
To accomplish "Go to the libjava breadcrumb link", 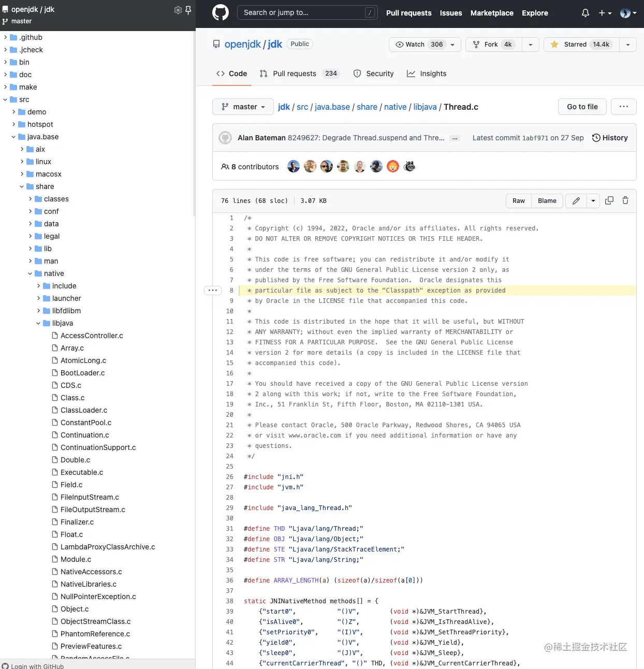I will point(425,107).
